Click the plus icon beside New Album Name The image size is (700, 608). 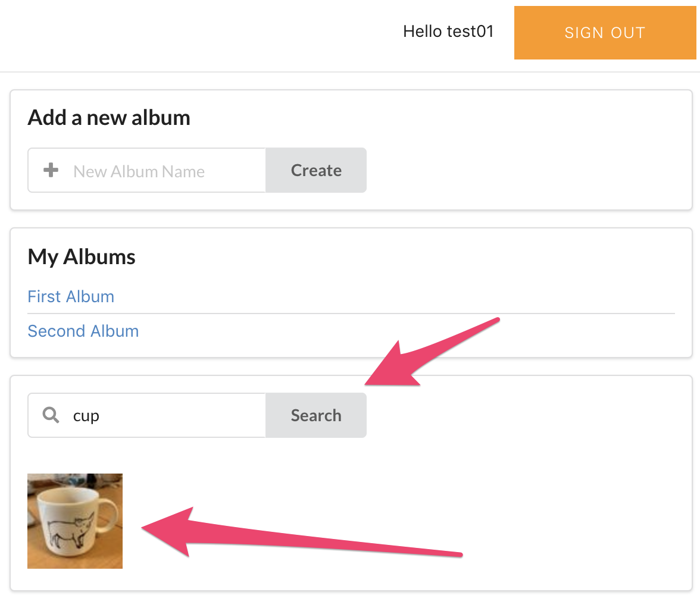(51, 170)
